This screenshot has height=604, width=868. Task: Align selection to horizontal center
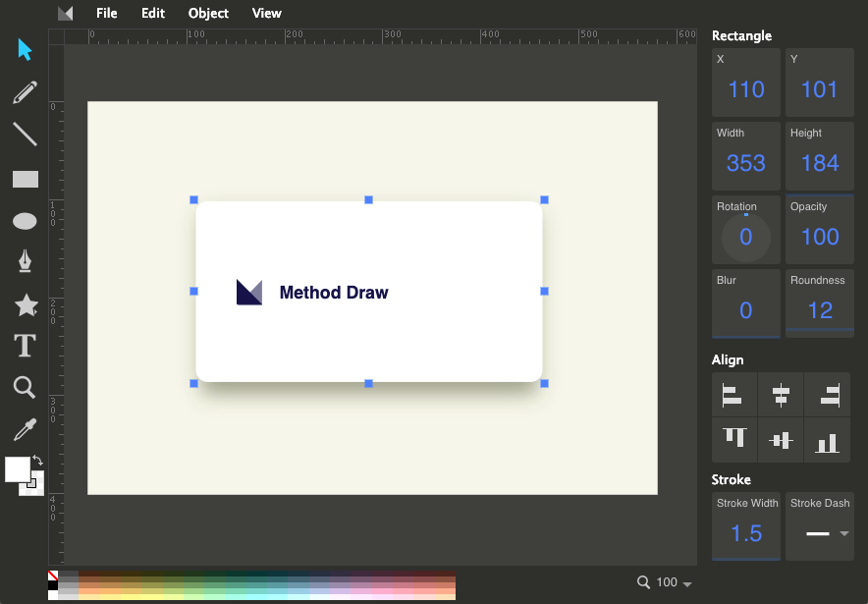[781, 396]
